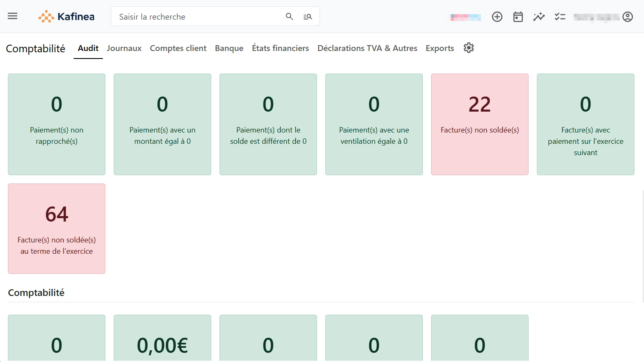Switch to the Journaux tab
Image resolution: width=644 pixels, height=362 pixels.
tap(124, 48)
